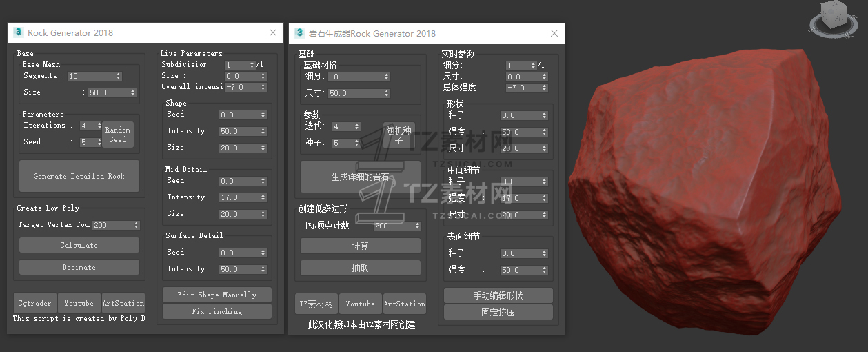
Task: Click the Random Seed button
Action: pos(118,135)
